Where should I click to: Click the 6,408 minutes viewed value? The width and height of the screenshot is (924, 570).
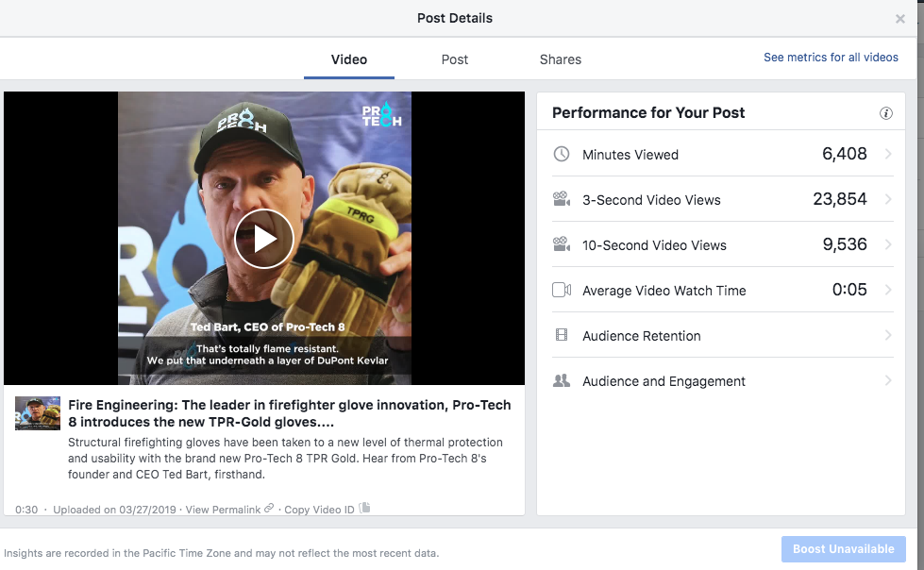[x=845, y=154]
